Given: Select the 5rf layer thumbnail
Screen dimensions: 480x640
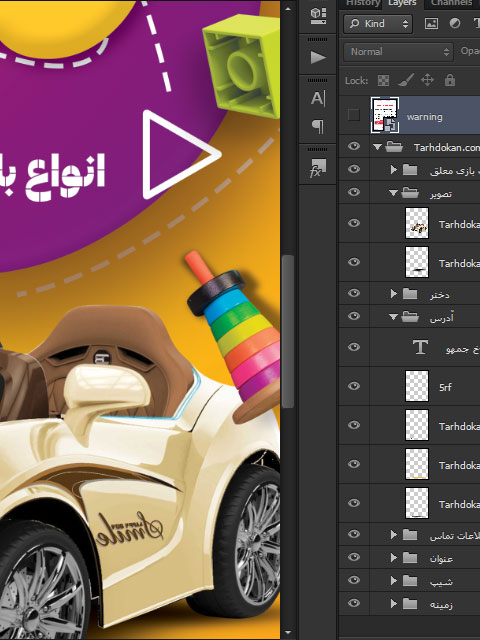Looking at the screenshot, I should tap(417, 386).
